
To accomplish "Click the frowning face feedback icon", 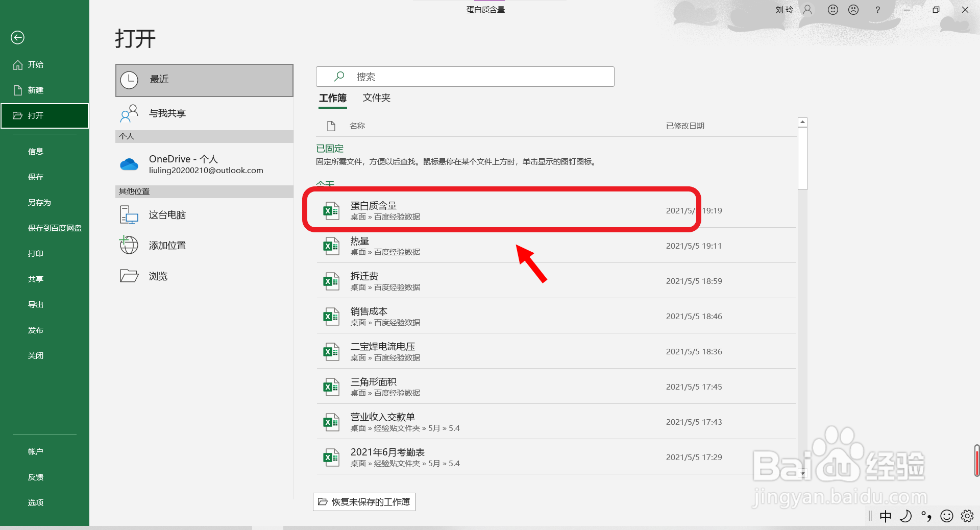I will pyautogui.click(x=853, y=9).
